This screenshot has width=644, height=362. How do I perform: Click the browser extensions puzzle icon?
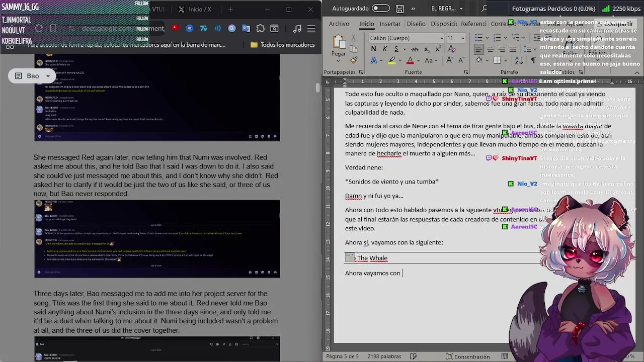(x=260, y=29)
